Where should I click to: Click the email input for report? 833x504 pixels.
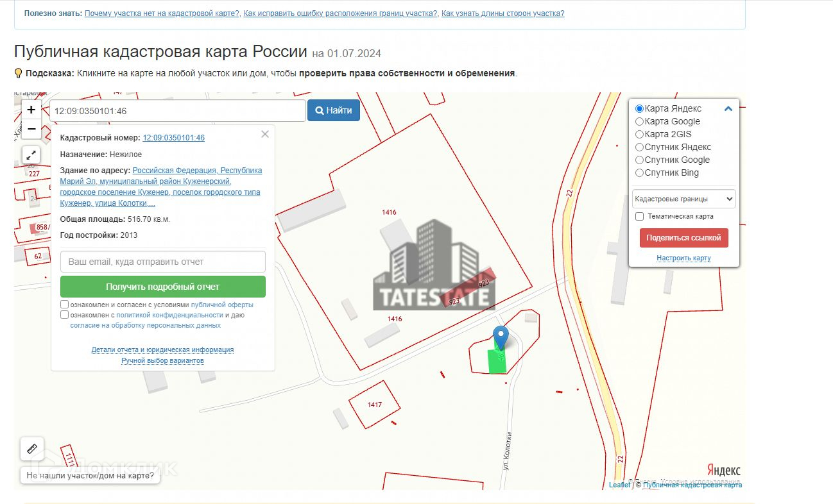[x=163, y=262]
